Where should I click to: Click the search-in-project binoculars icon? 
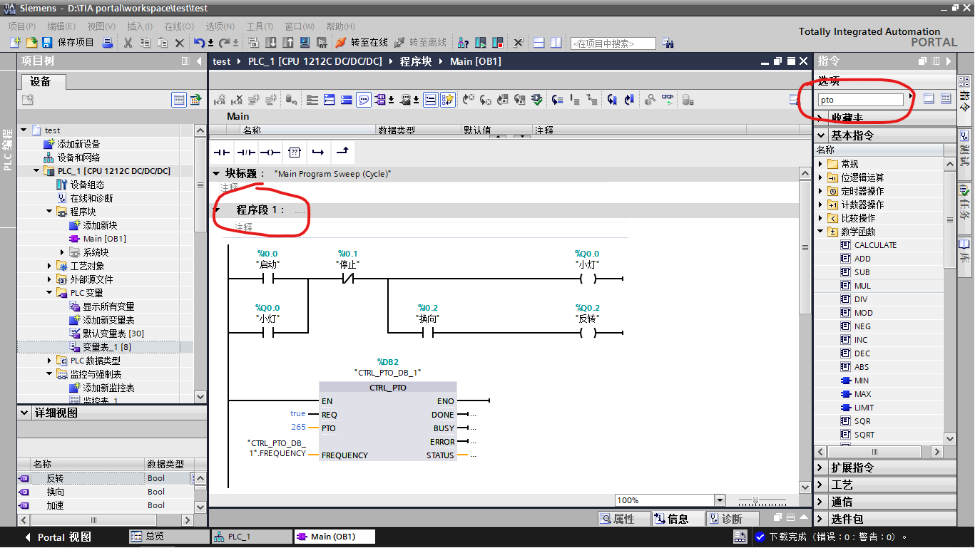[668, 43]
